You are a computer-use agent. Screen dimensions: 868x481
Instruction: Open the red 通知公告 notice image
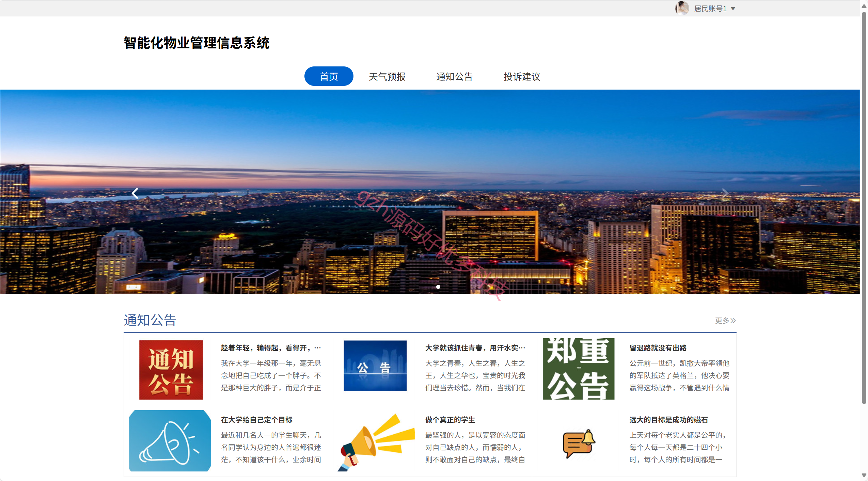click(171, 369)
